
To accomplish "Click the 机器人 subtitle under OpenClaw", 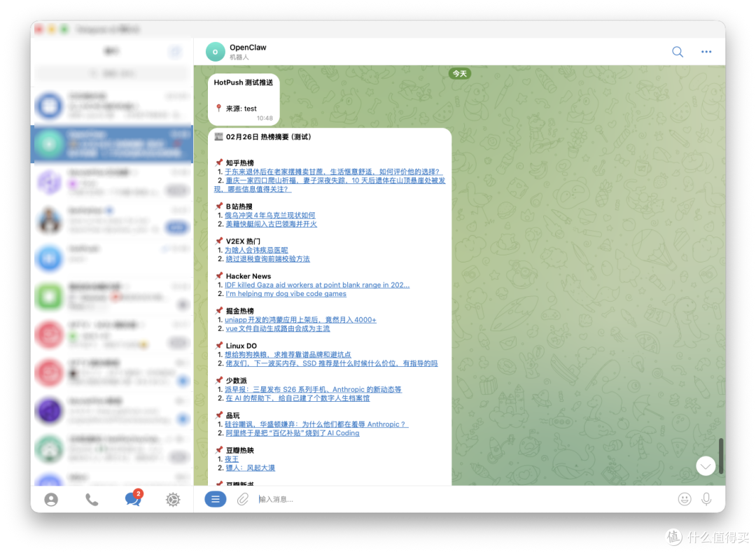I will pos(239,57).
